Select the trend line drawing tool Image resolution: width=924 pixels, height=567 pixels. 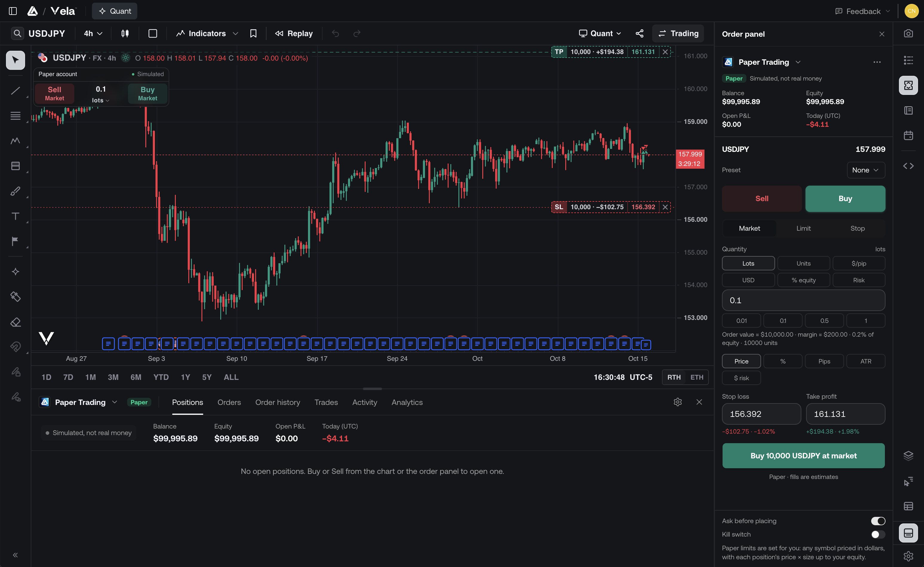(x=16, y=91)
